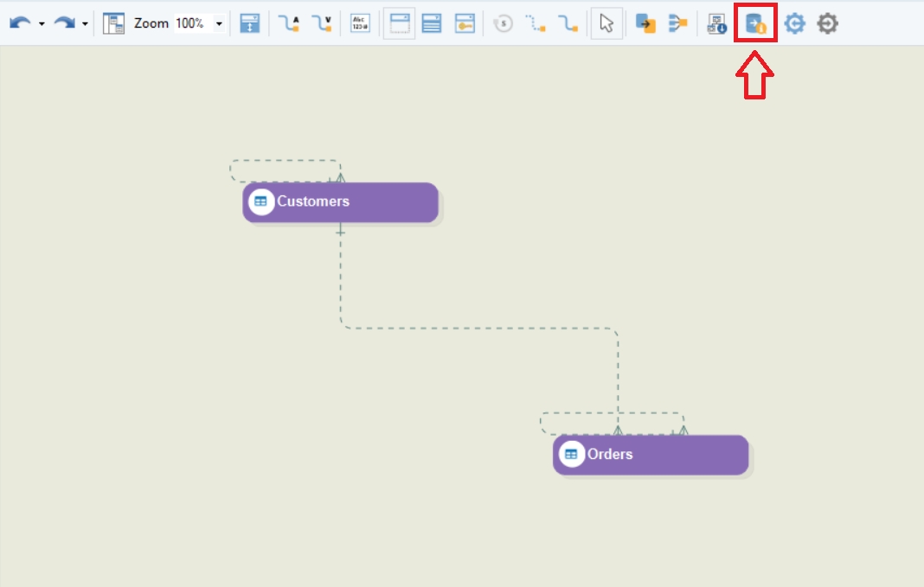This screenshot has width=924, height=587.
Task: Click the Redo arrow button
Action: (65, 23)
